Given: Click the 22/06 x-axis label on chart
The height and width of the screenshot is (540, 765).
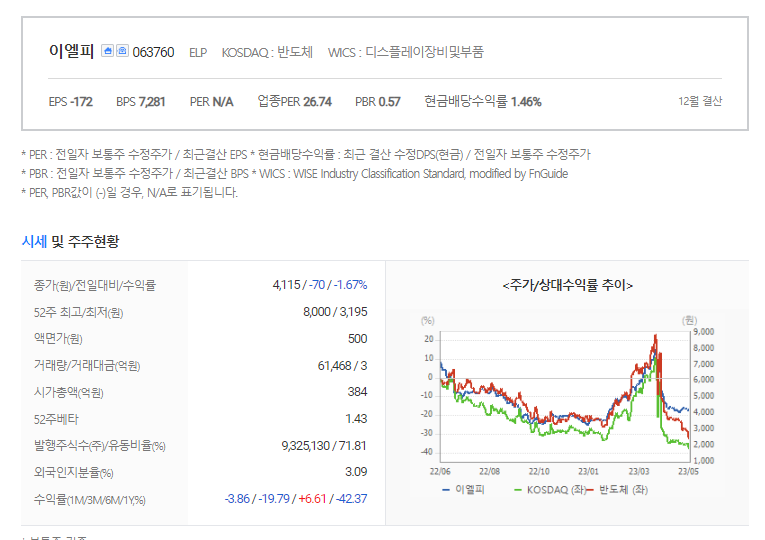Looking at the screenshot, I should tap(440, 471).
